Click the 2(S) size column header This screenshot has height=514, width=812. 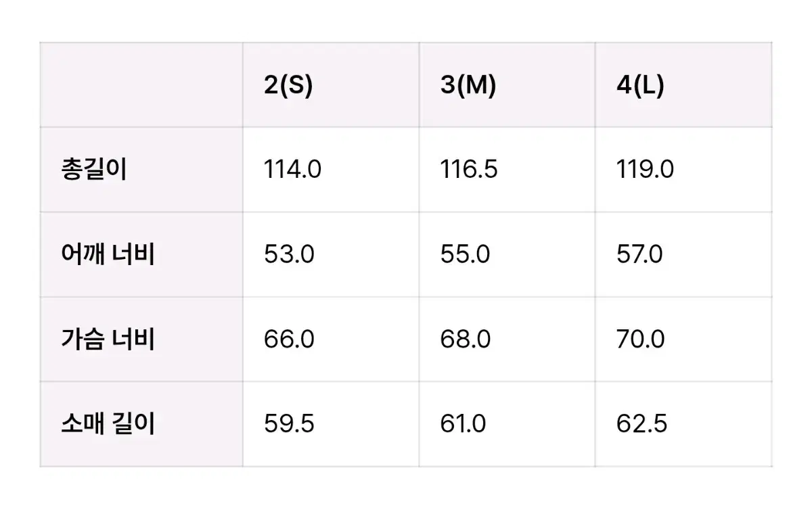coord(288,86)
